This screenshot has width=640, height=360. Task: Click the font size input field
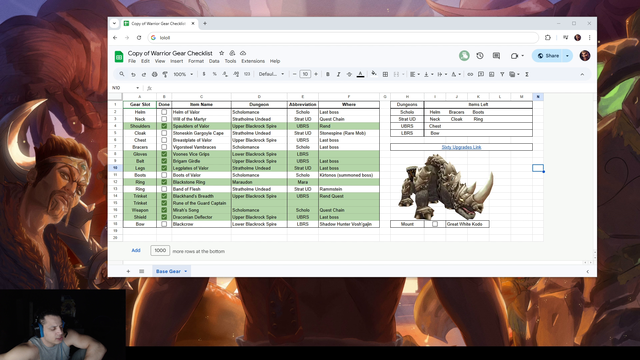[x=305, y=74]
